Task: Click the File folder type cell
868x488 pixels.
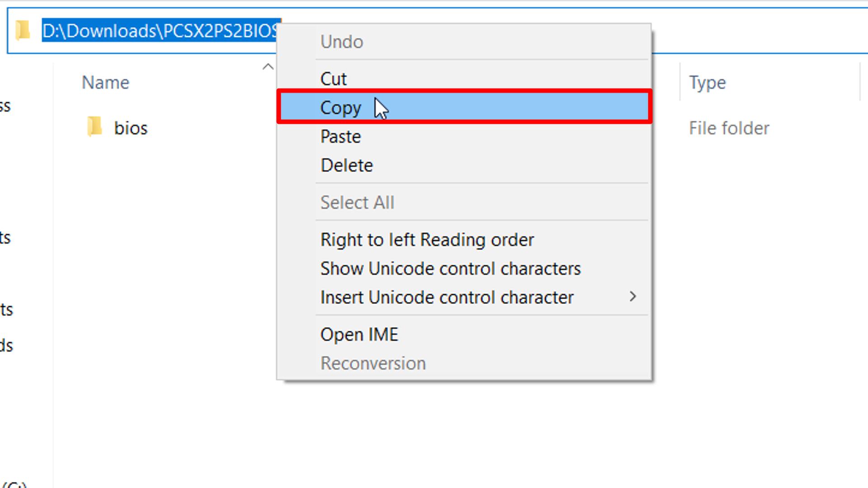Action: click(729, 128)
